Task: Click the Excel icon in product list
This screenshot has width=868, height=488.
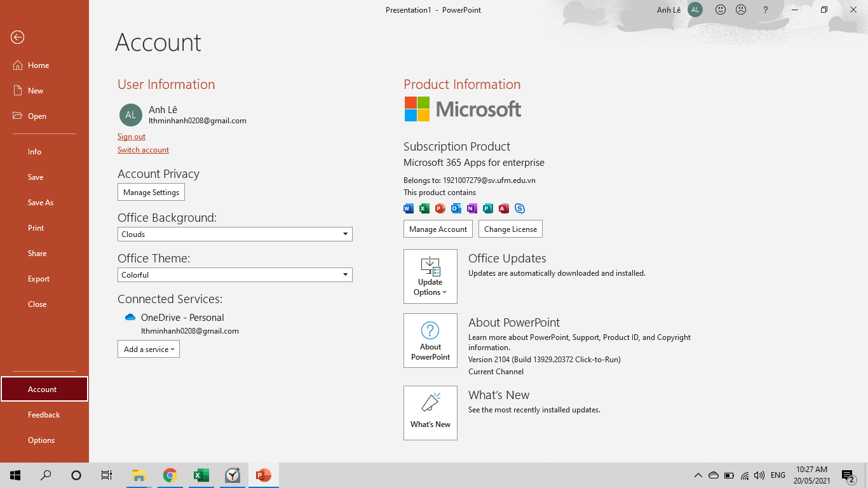Action: pos(424,208)
